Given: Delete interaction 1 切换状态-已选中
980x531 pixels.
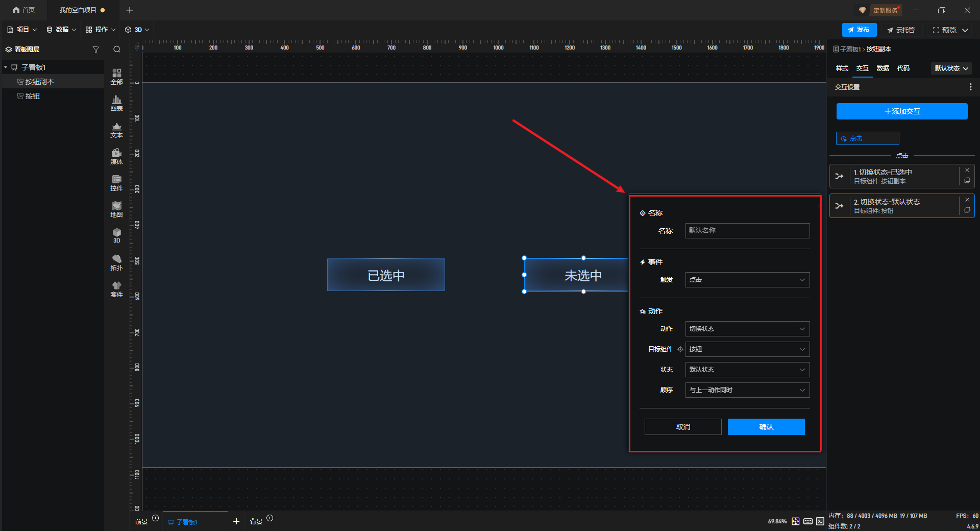Looking at the screenshot, I should [x=967, y=170].
